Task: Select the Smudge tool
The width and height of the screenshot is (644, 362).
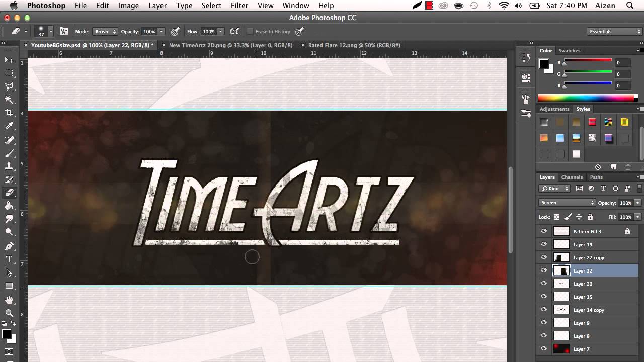Action: (x=9, y=219)
